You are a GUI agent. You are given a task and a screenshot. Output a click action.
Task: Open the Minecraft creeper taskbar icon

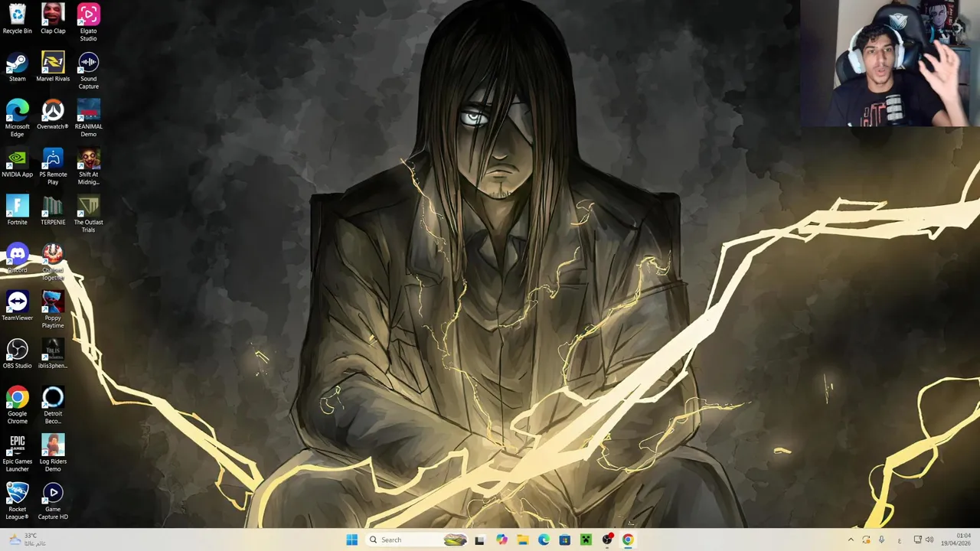click(x=586, y=540)
